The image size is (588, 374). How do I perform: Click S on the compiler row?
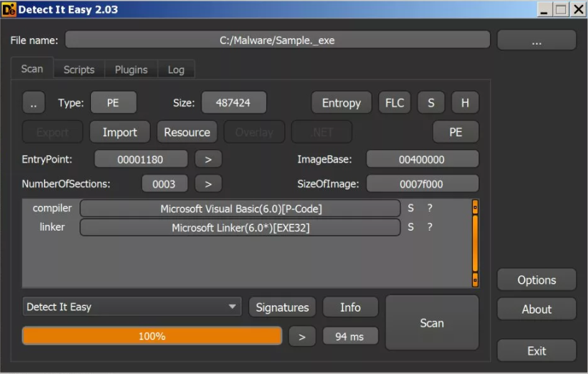pyautogui.click(x=411, y=208)
